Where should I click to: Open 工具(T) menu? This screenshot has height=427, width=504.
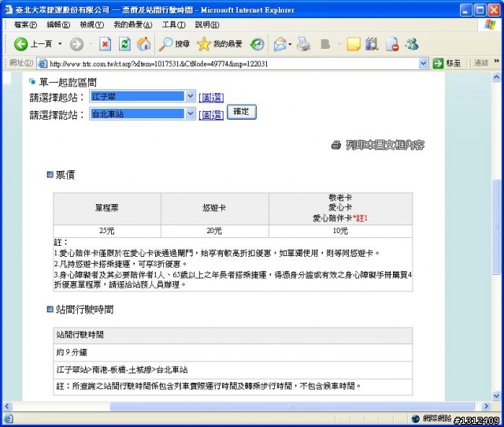173,24
